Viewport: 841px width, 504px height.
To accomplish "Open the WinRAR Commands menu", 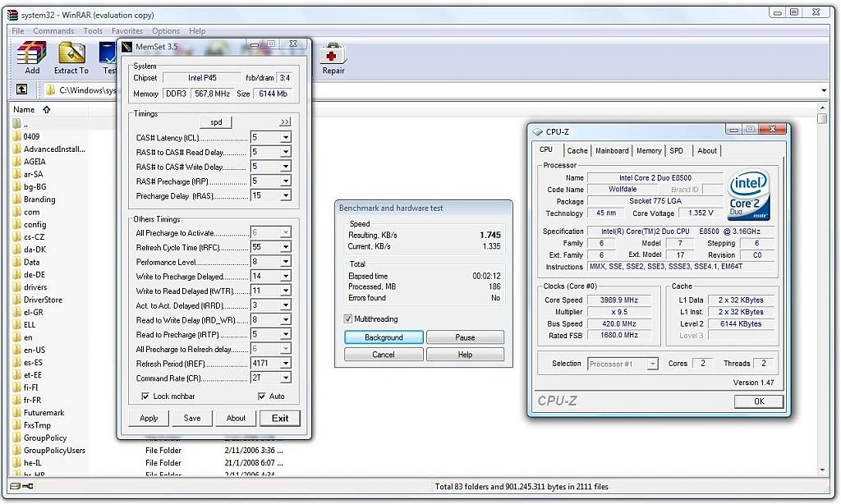I will point(53,30).
